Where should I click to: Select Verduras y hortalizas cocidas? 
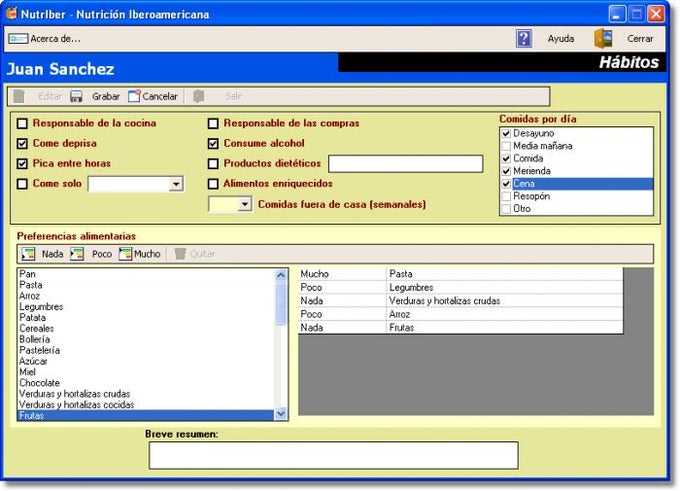[146, 405]
